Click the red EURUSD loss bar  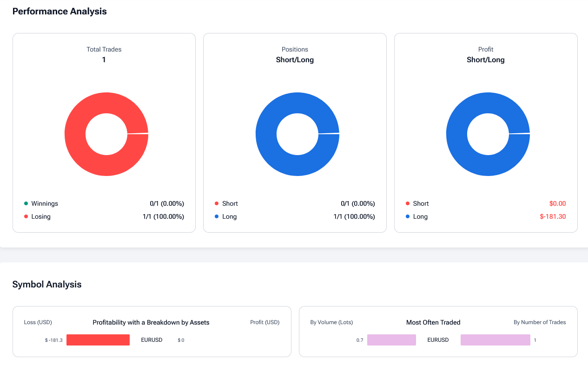pyautogui.click(x=98, y=340)
